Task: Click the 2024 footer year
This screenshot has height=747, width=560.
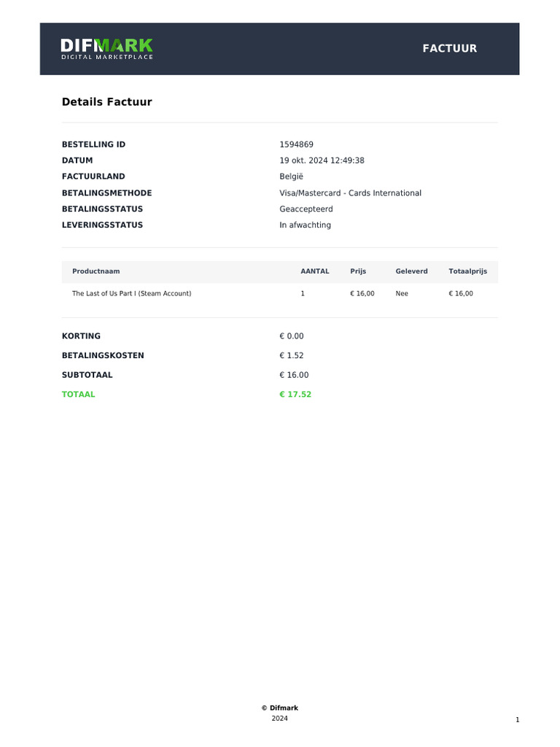Action: click(x=279, y=719)
